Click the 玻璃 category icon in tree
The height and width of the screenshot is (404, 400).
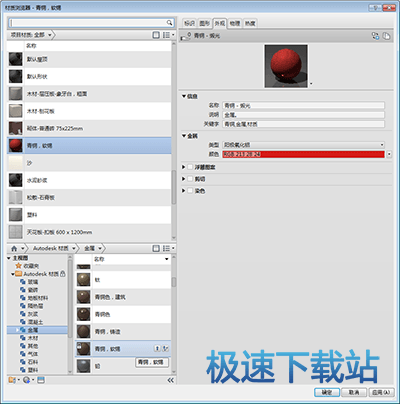pos(23,282)
